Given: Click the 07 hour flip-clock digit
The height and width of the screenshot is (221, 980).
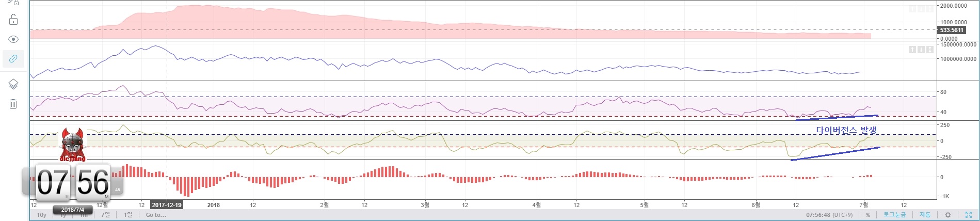Looking at the screenshot, I should coord(52,182).
